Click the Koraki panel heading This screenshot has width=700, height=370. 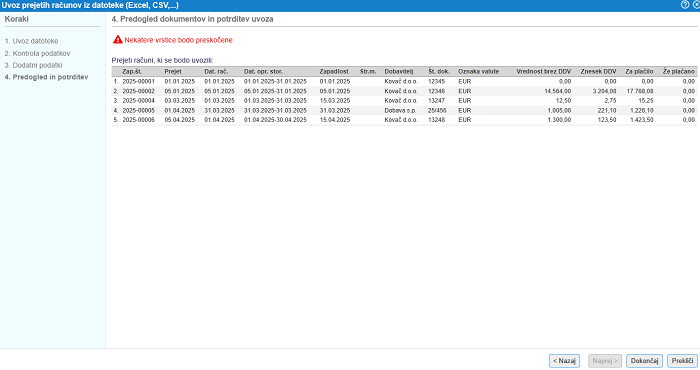pyautogui.click(x=17, y=19)
